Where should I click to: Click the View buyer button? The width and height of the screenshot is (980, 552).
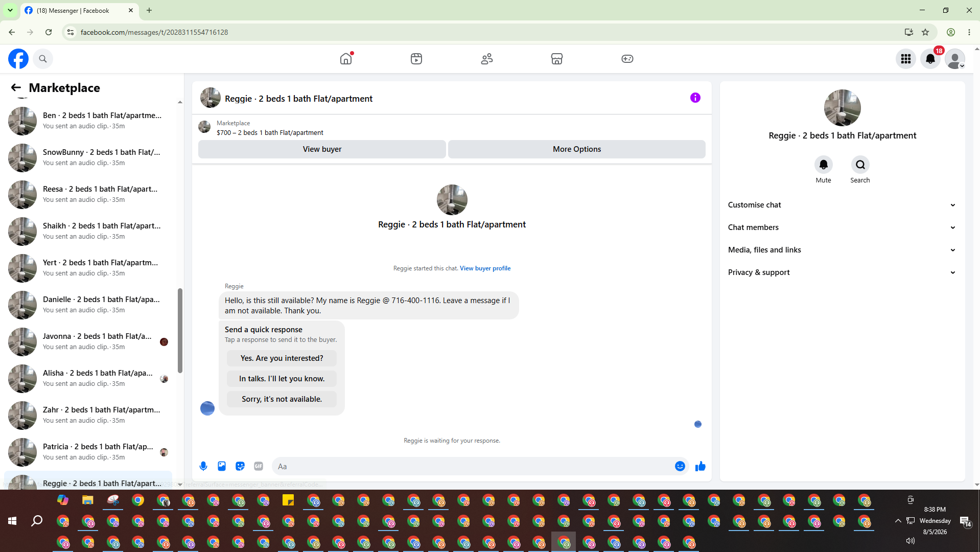tap(322, 149)
